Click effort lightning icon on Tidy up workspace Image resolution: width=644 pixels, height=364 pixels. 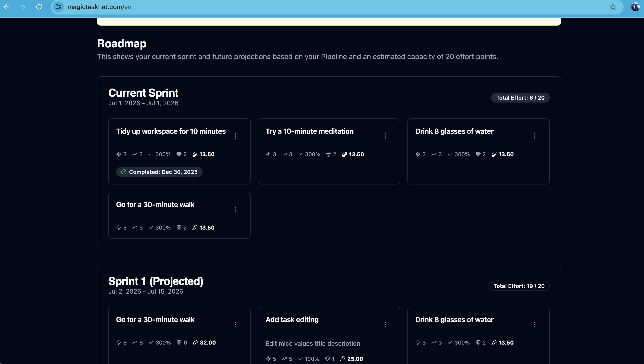pos(119,154)
